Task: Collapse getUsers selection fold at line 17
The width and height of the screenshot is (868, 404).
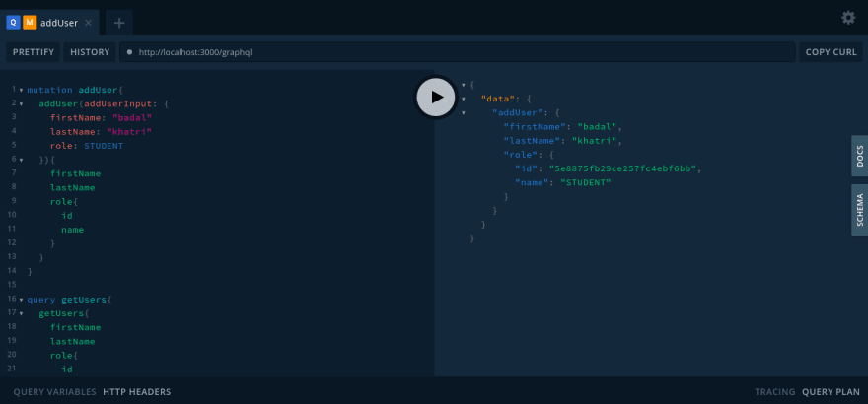Action: (x=21, y=314)
